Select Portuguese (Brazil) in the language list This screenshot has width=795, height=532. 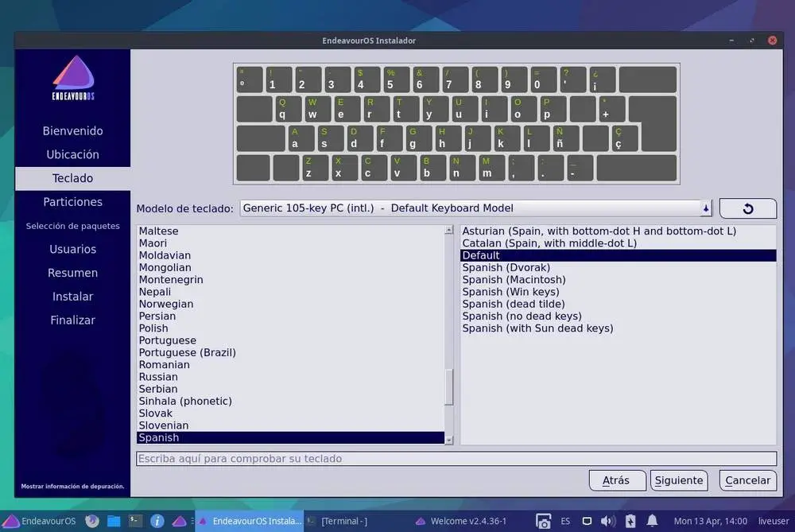pyautogui.click(x=290, y=352)
